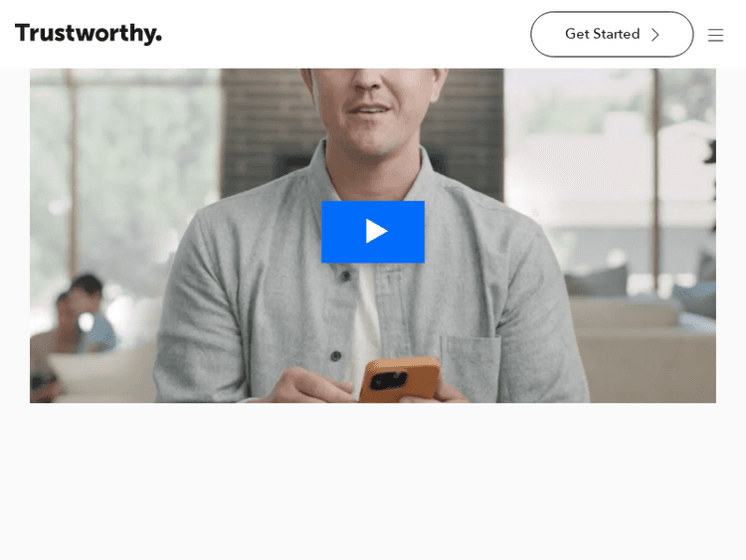Click the "Get Started" text label
746x560 pixels.
click(x=603, y=34)
